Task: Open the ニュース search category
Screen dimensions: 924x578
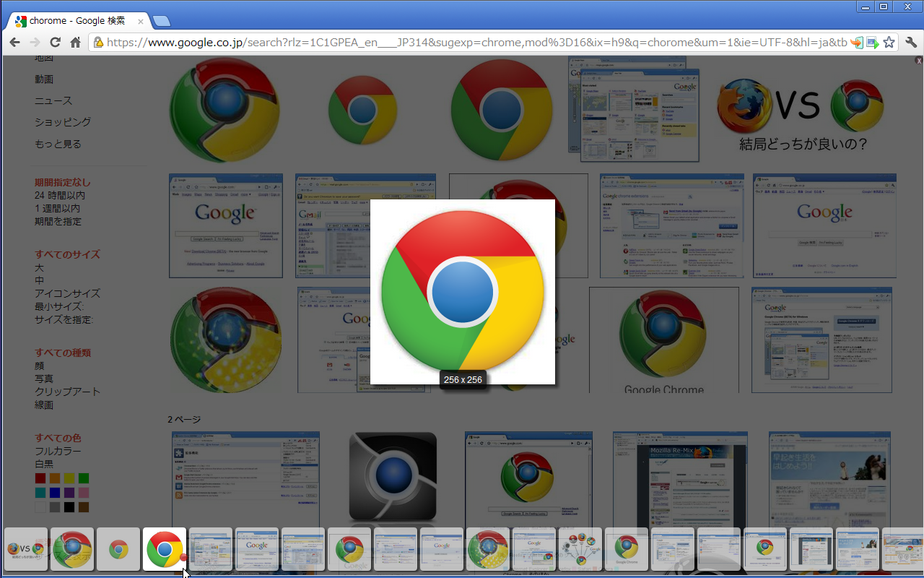Action: tap(53, 100)
